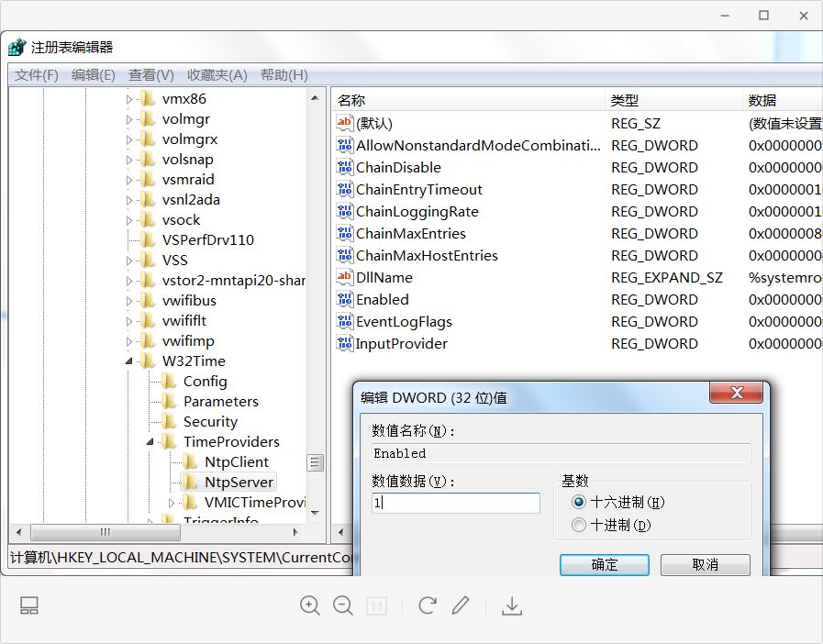Collapse the TimeProviders tree node
Image resolution: width=823 pixels, height=644 pixels.
tap(150, 442)
